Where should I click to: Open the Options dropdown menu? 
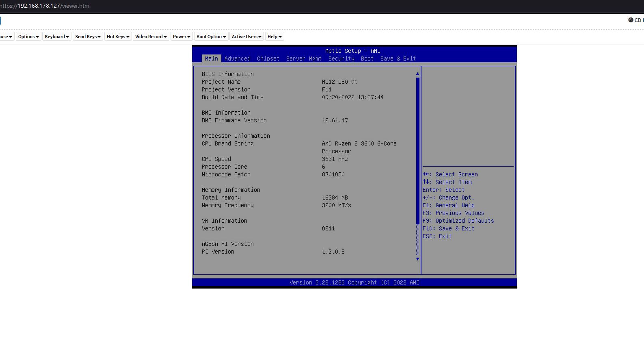tap(28, 37)
